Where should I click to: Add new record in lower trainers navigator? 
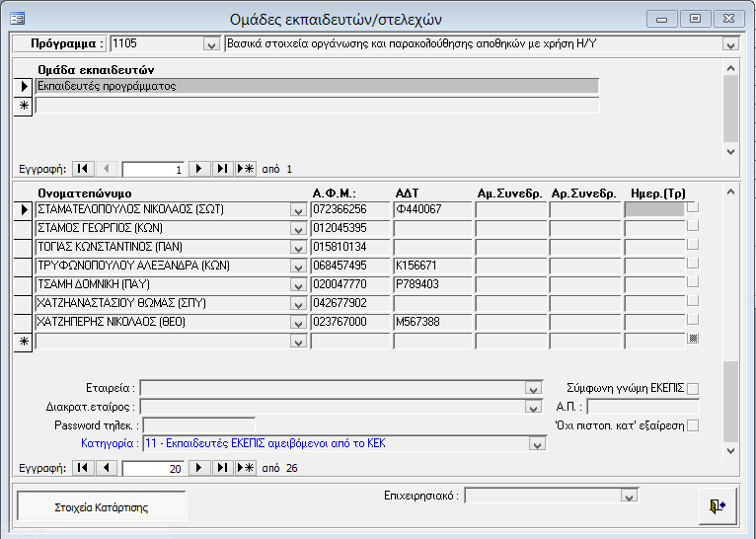click(x=246, y=468)
